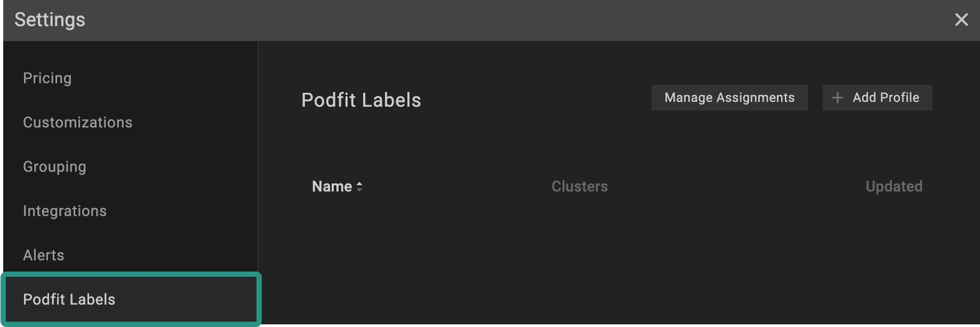Click the Add Profile button
The height and width of the screenshot is (327, 980).
click(877, 98)
